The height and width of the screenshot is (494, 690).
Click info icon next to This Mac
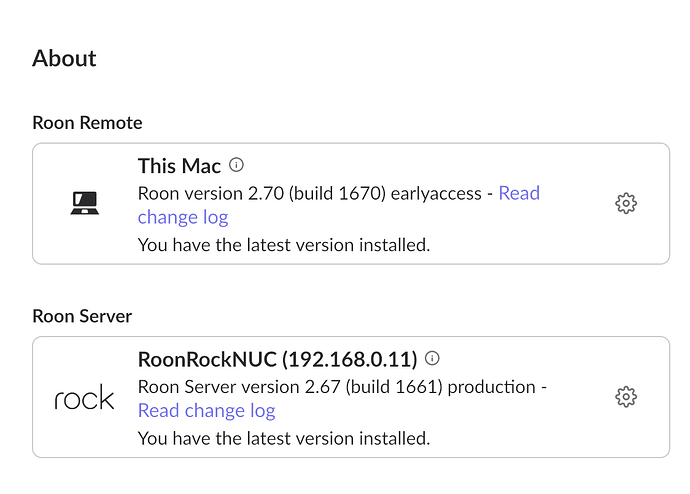click(x=236, y=165)
